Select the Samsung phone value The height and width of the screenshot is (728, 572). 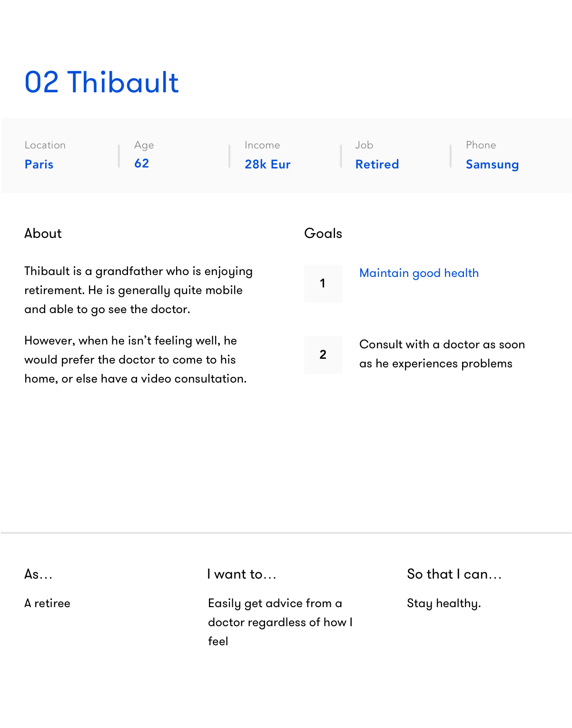tap(492, 164)
